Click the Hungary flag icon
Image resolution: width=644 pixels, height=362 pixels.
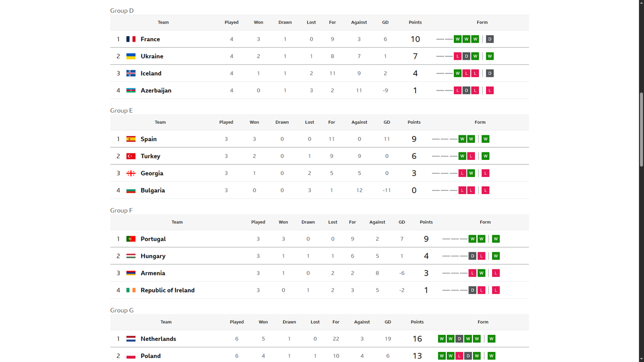131,256
